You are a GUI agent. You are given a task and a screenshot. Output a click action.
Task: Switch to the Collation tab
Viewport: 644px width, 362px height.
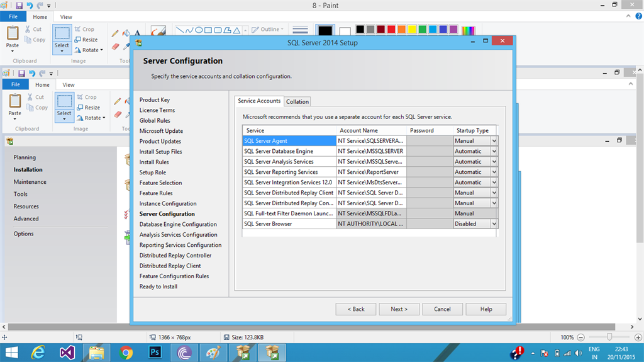[x=297, y=101]
